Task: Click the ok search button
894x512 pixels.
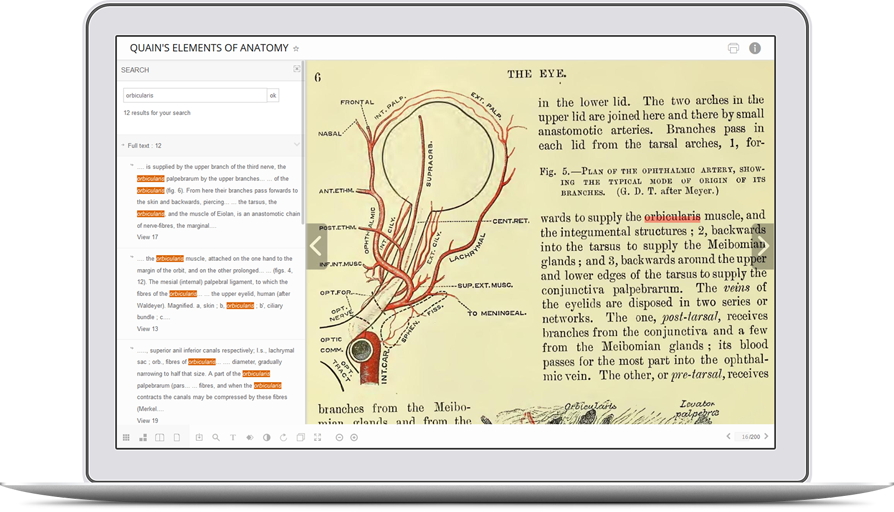Action: 273,95
